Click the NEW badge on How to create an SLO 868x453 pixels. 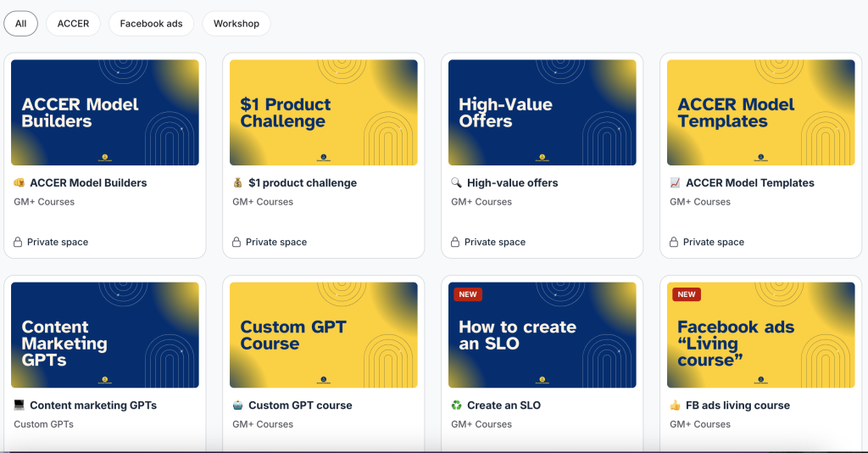[468, 294]
